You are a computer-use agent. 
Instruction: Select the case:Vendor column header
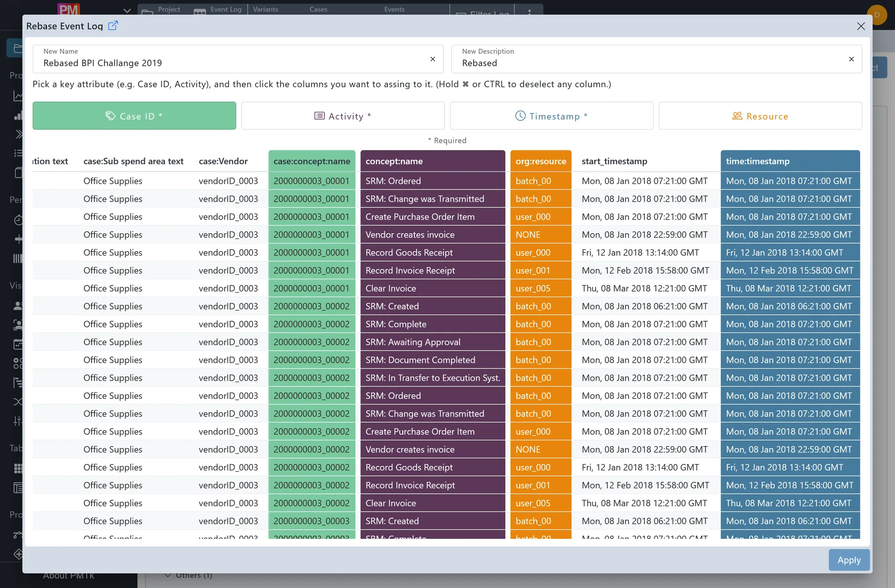[x=228, y=161]
